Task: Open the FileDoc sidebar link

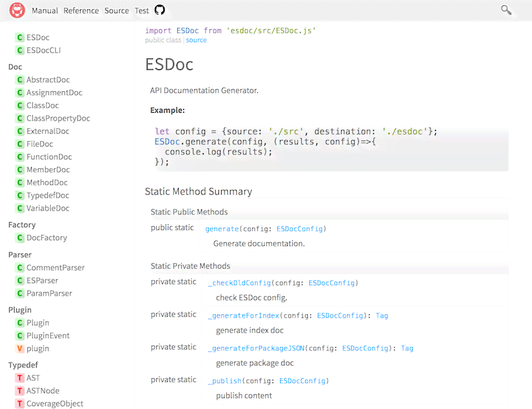Action: point(39,144)
